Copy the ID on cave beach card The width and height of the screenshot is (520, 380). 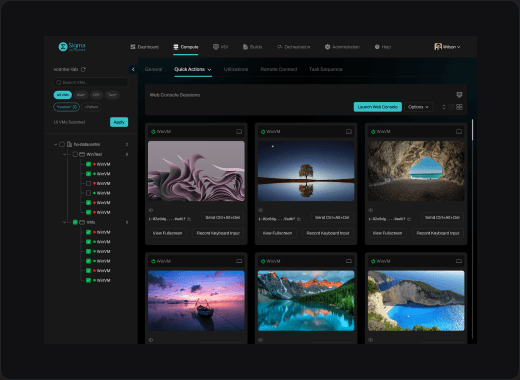tap(409, 219)
